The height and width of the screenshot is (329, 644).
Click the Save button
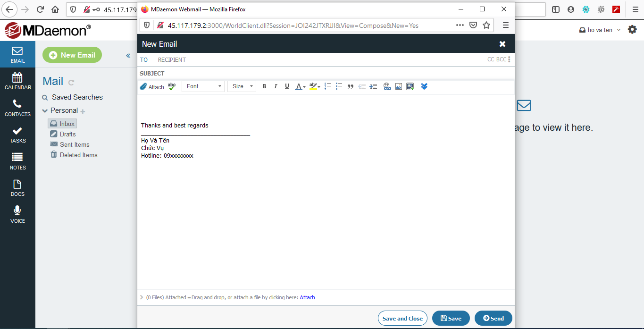click(x=451, y=318)
